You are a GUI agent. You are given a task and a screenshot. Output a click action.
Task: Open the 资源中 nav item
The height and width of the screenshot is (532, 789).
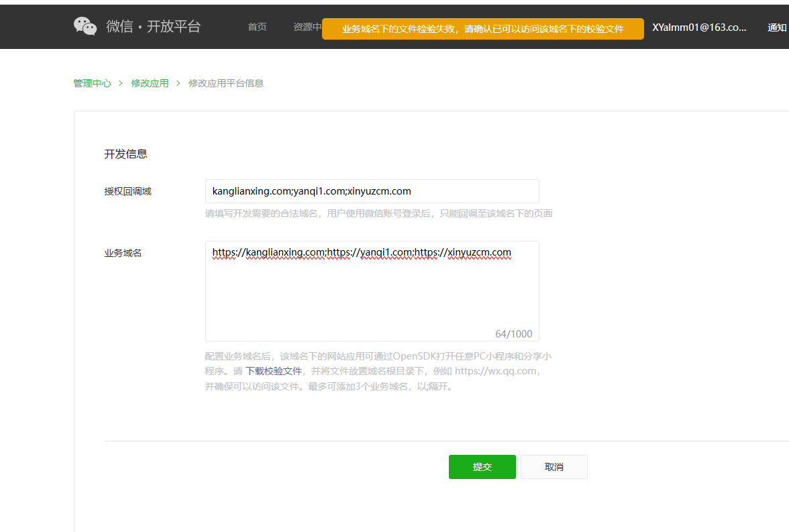point(307,28)
